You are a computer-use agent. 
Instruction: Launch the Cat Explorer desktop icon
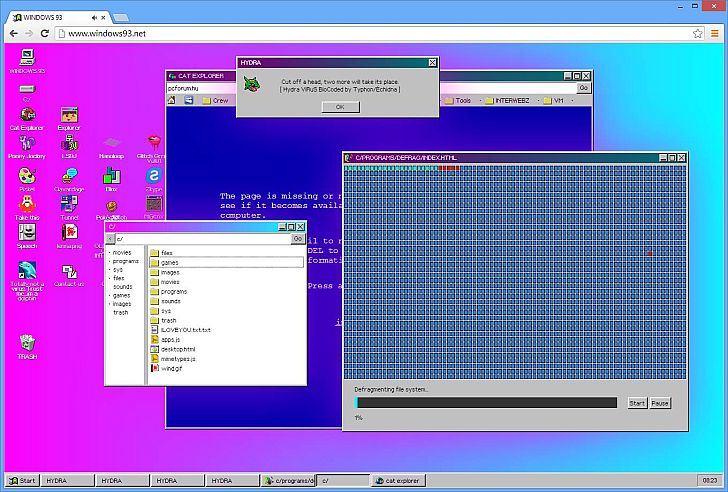[27, 119]
